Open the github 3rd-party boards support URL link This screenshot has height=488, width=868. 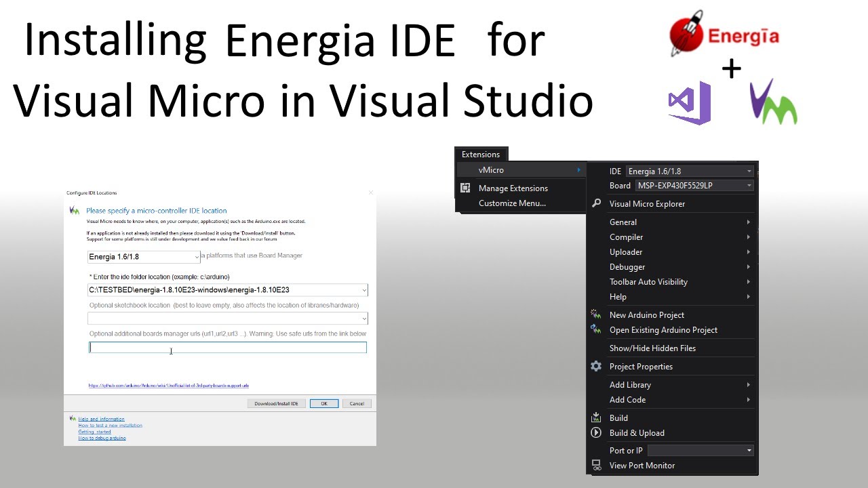[168, 386]
